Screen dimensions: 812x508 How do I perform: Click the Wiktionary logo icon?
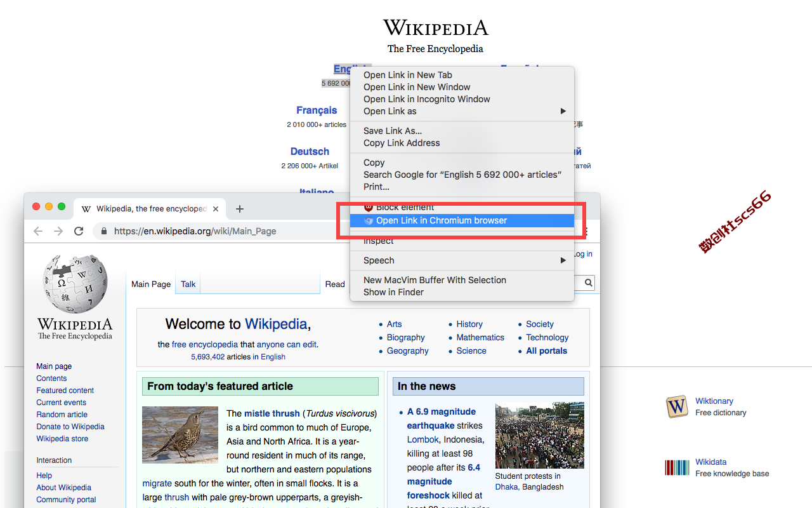677,406
